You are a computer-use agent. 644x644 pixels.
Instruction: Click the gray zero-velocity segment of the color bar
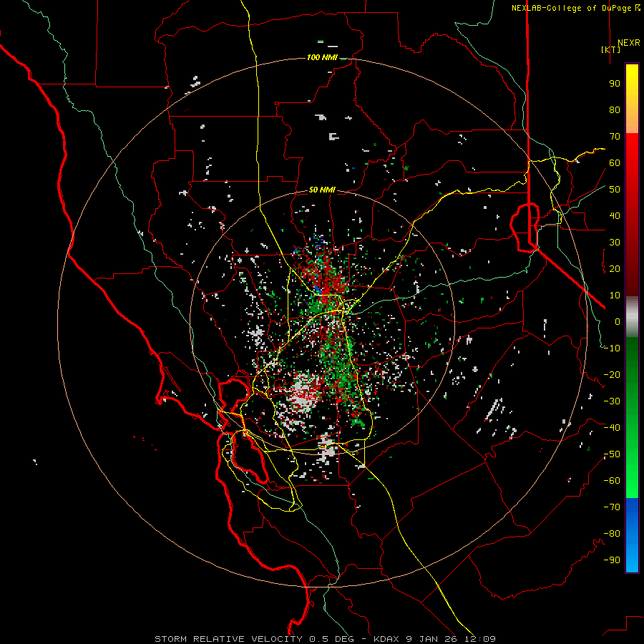632,316
